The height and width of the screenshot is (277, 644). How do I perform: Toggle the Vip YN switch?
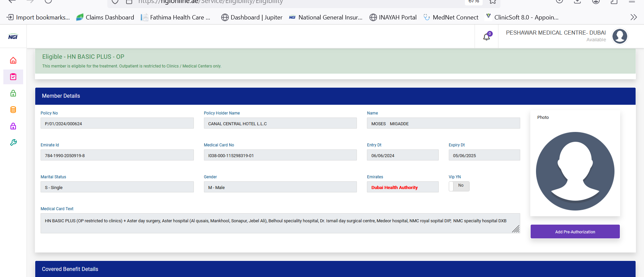pos(459,186)
